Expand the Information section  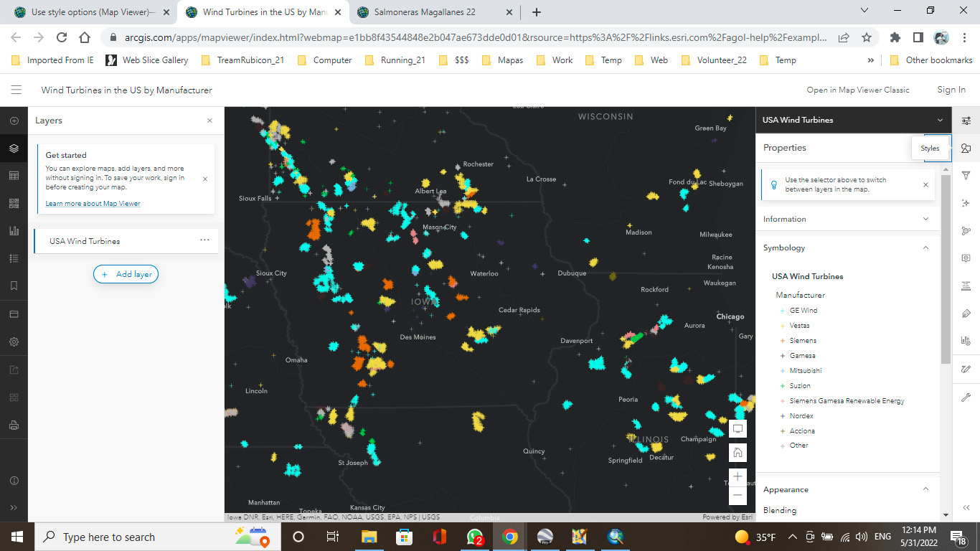[925, 219]
